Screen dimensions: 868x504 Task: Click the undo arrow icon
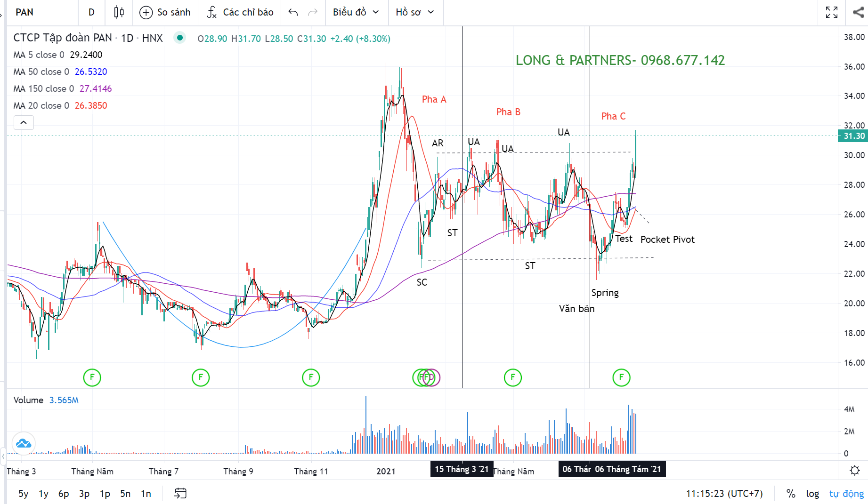[293, 12]
